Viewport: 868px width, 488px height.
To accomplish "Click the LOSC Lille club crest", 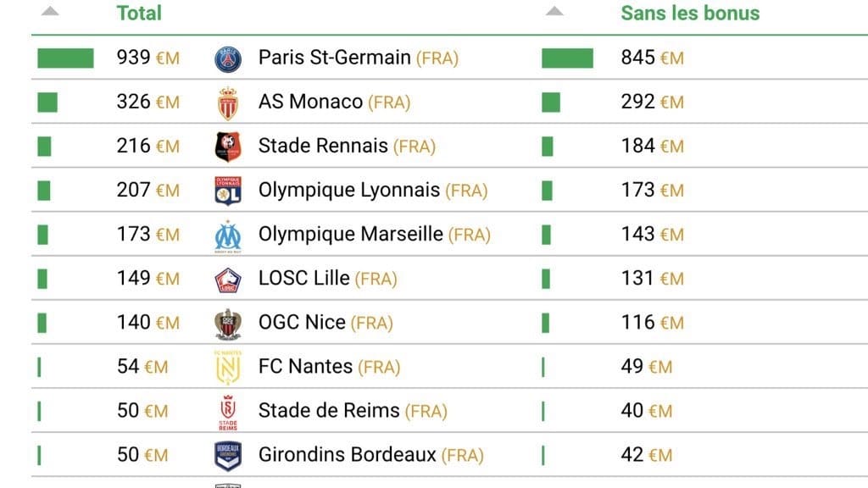I will pos(228,280).
